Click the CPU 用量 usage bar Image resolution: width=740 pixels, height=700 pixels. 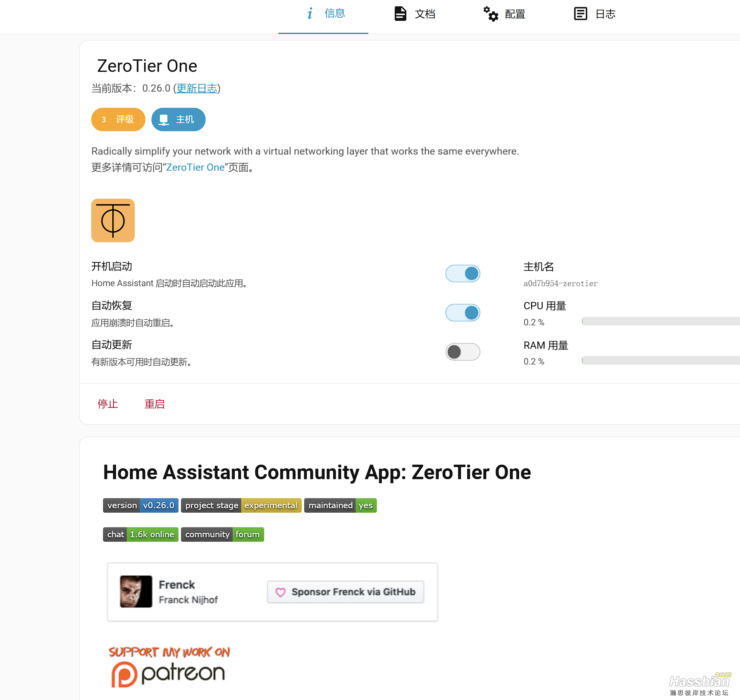661,321
